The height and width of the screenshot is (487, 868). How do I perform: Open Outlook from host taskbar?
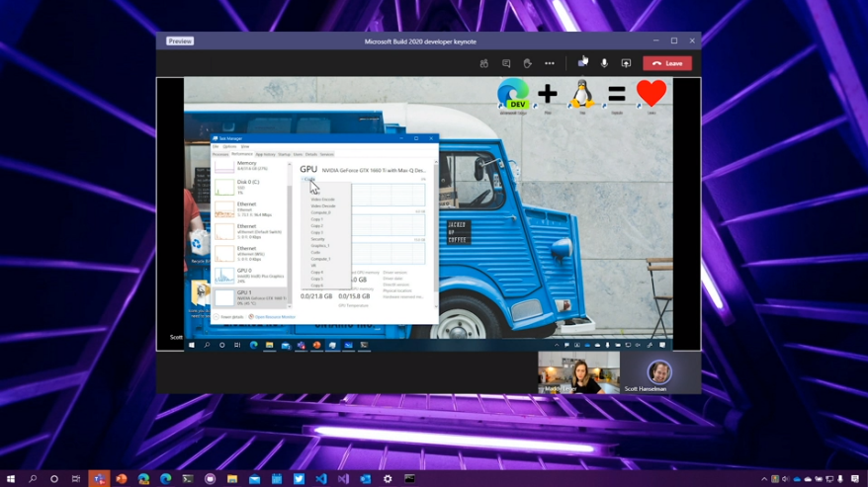tap(366, 479)
